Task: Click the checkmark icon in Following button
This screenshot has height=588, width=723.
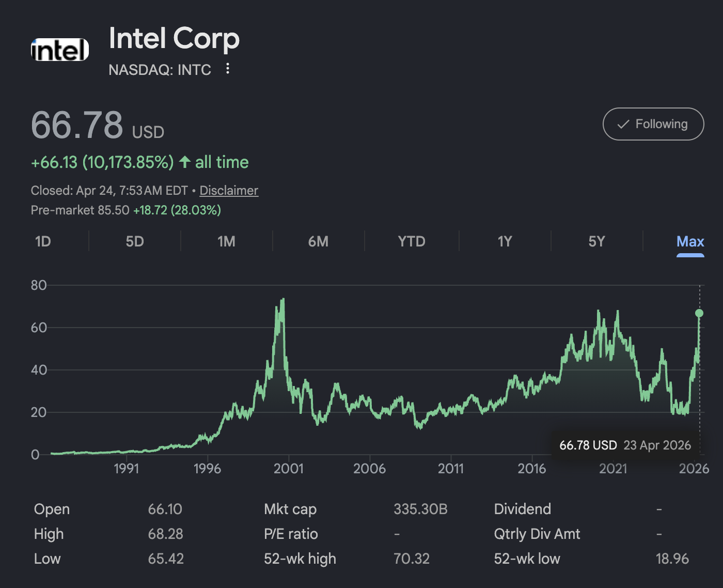Action: pyautogui.click(x=623, y=124)
